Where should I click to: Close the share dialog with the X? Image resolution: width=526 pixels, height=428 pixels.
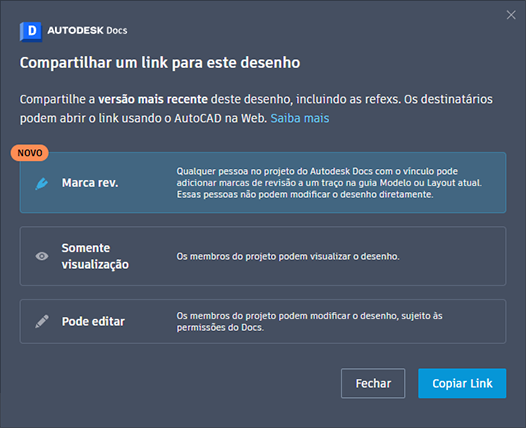tap(511, 15)
